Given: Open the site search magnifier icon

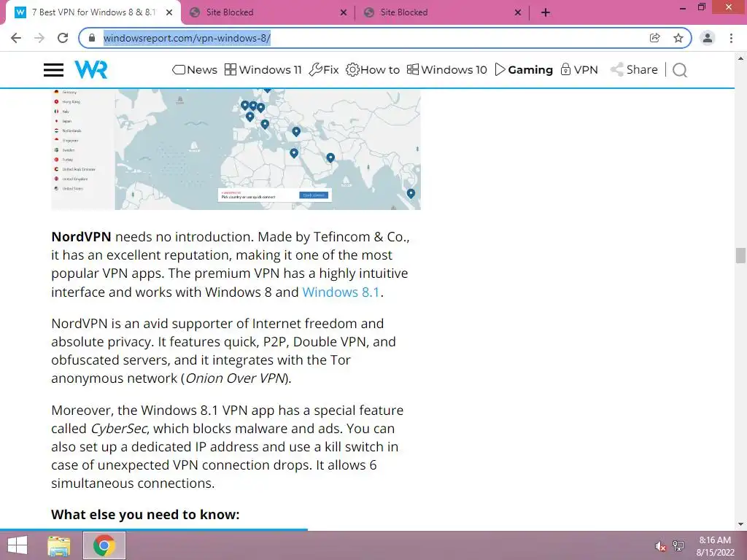Looking at the screenshot, I should pyautogui.click(x=680, y=70).
